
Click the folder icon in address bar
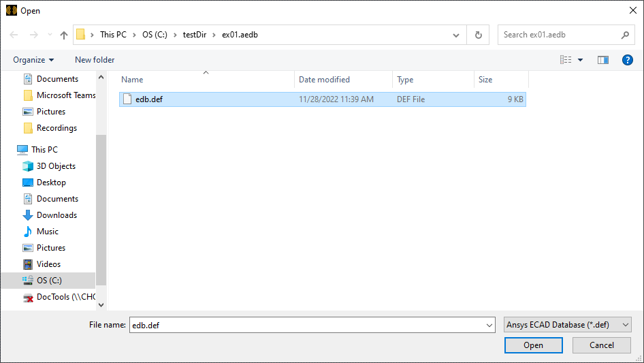[x=81, y=35]
